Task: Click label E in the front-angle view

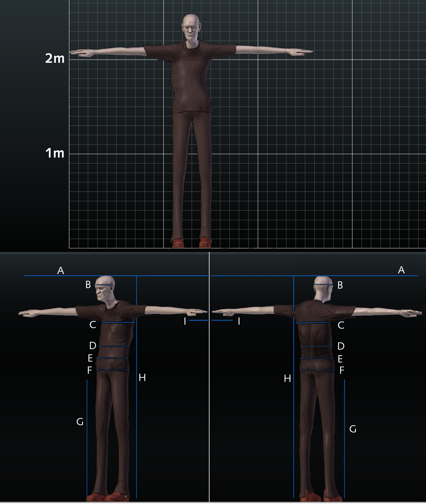Action: [90, 358]
